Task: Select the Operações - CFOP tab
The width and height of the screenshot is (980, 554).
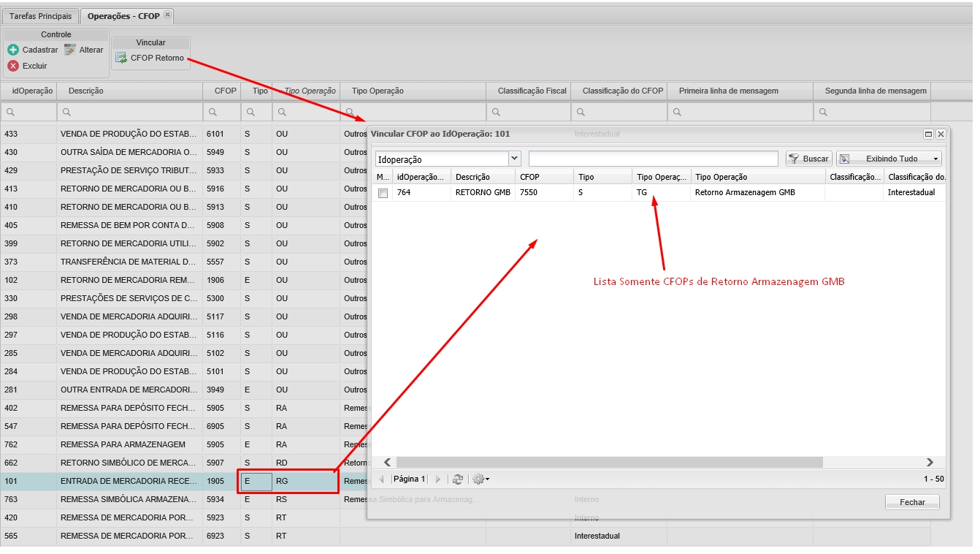Action: (x=124, y=15)
